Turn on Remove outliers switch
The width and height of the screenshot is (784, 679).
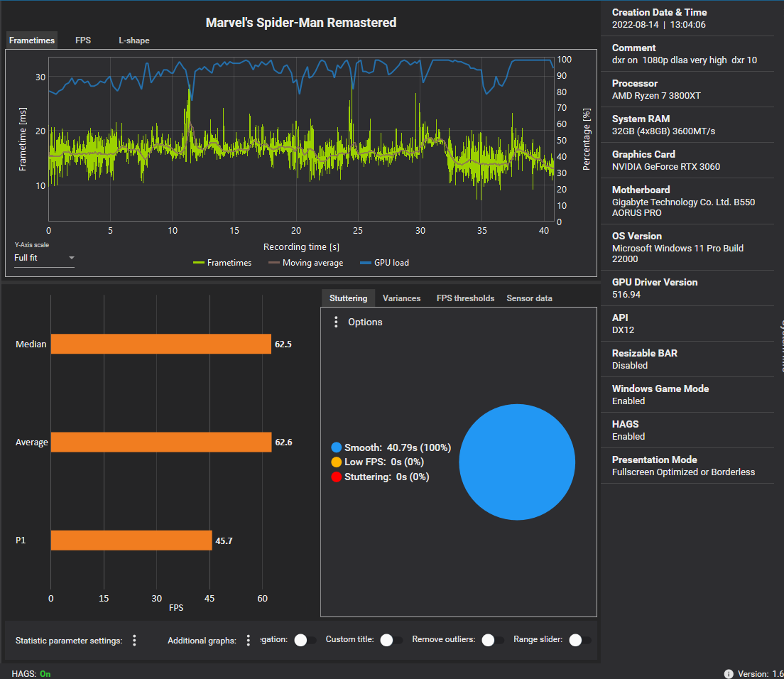click(492, 640)
